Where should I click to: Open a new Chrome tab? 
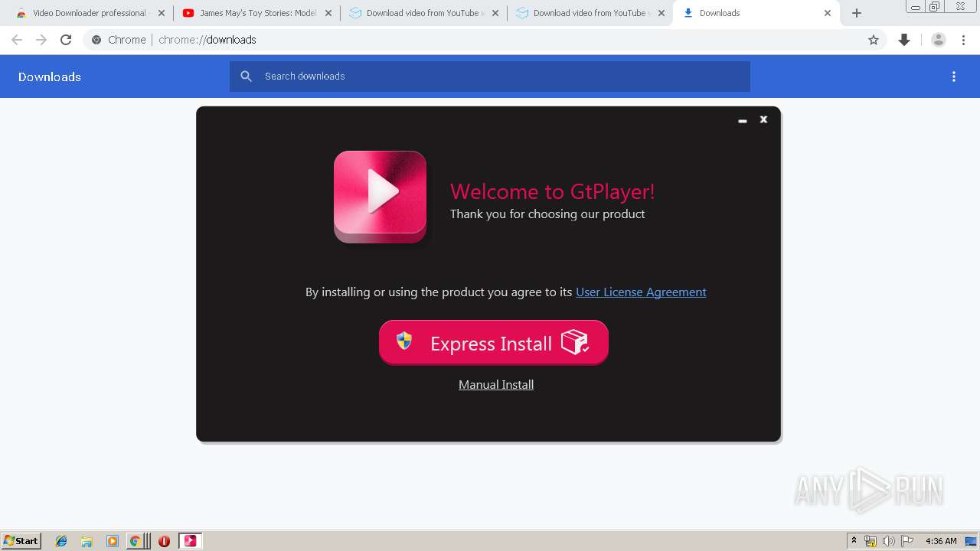(x=857, y=13)
